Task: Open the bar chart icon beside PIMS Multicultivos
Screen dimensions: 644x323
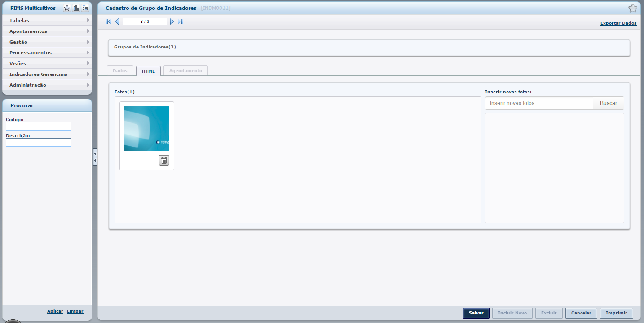Action: [76, 8]
